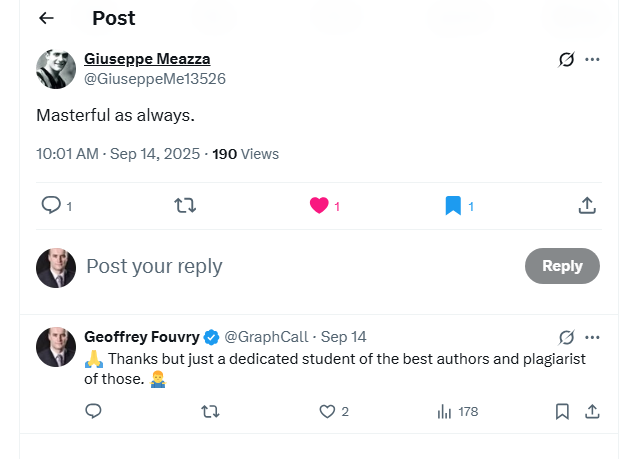Toggle the pink like heart on main post
The image size is (622, 459).
[x=319, y=205]
